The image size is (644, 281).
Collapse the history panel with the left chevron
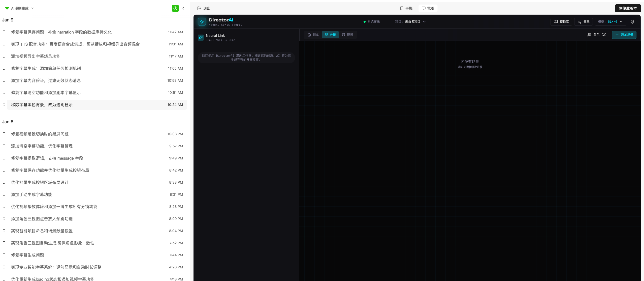(x=183, y=8)
